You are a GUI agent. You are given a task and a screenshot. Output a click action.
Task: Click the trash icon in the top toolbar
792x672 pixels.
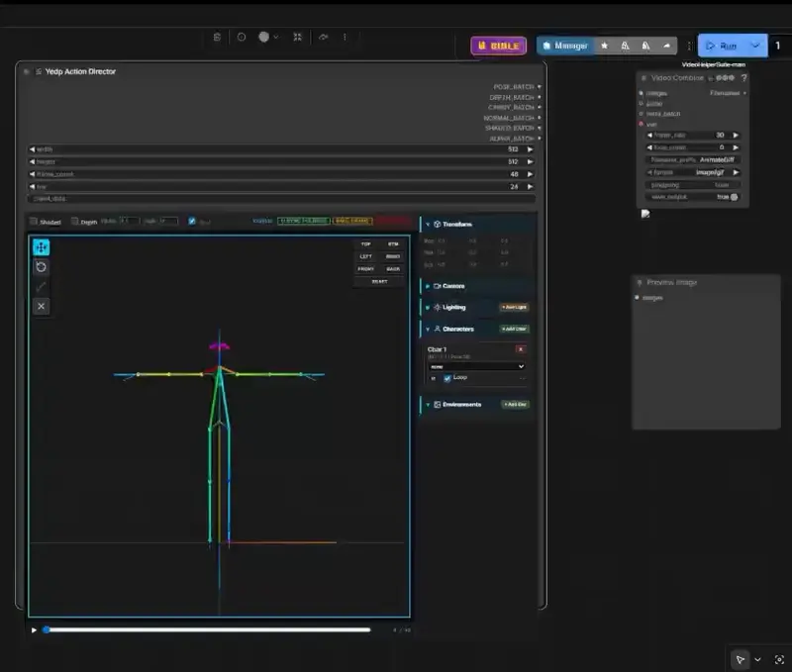217,37
